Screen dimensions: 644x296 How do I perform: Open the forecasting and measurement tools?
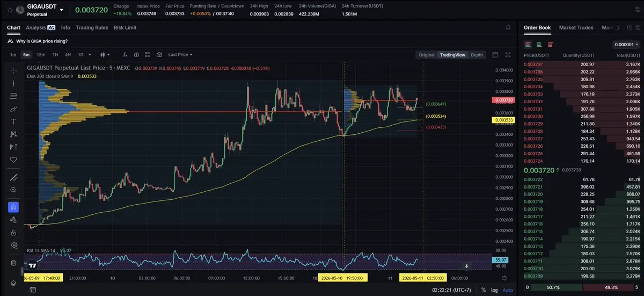click(13, 147)
